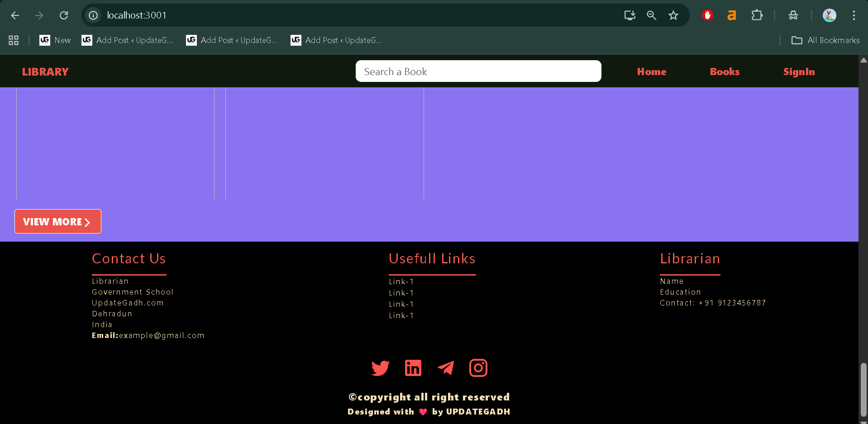This screenshot has height=424, width=868.
Task: Click the SignIn navigation link
Action: tap(799, 71)
